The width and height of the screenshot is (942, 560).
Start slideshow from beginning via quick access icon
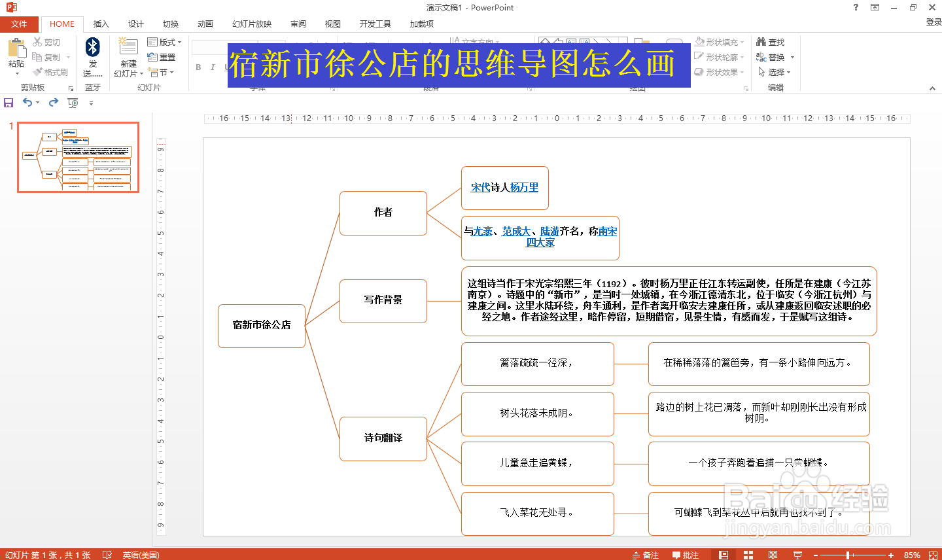point(73,103)
